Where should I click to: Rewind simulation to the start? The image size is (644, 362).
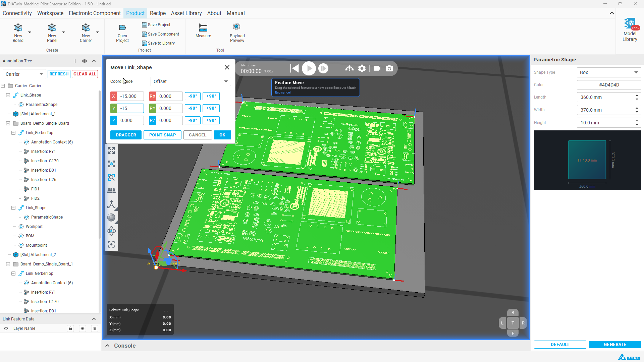pyautogui.click(x=294, y=68)
